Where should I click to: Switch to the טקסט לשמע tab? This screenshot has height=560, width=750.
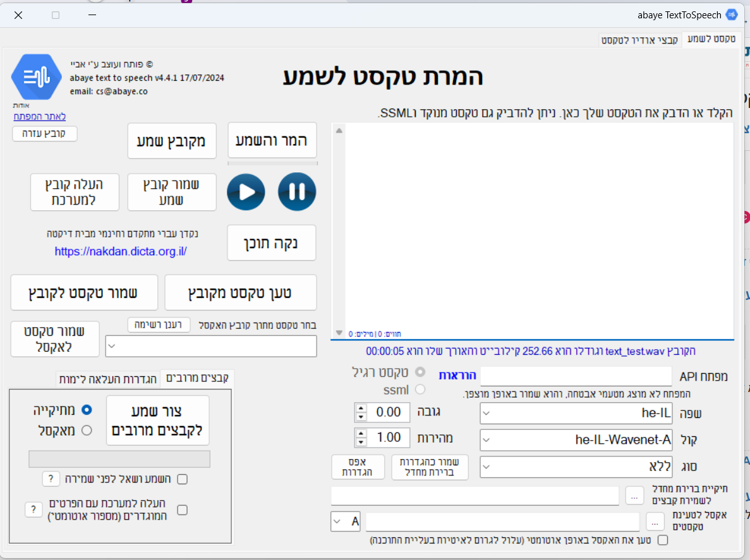tap(711, 39)
